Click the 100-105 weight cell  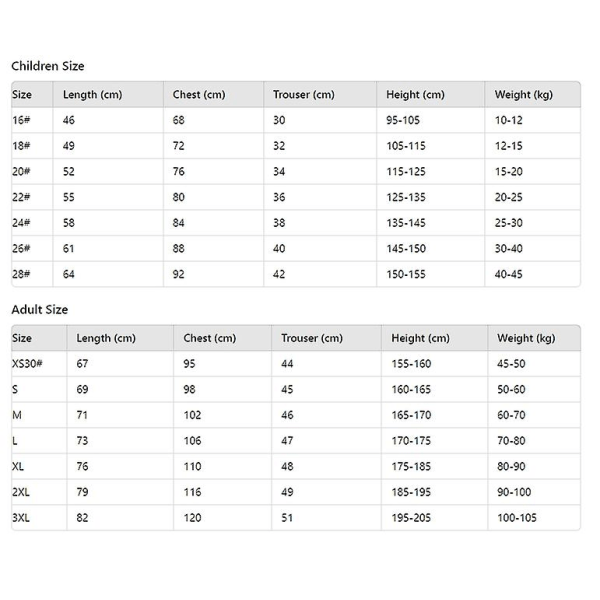[518, 517]
